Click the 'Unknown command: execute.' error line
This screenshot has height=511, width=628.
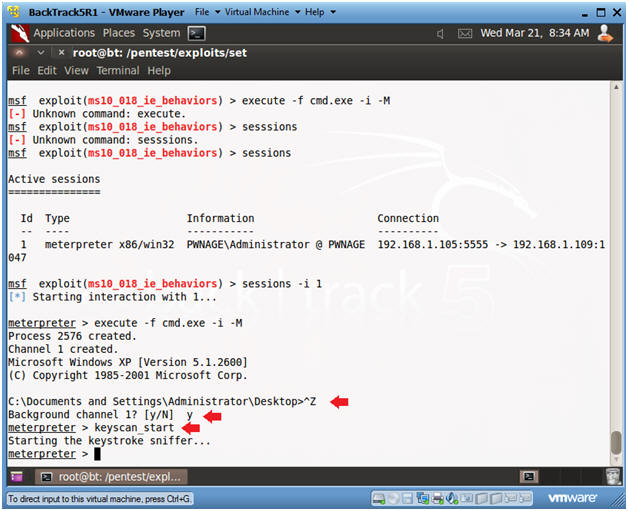coord(109,114)
